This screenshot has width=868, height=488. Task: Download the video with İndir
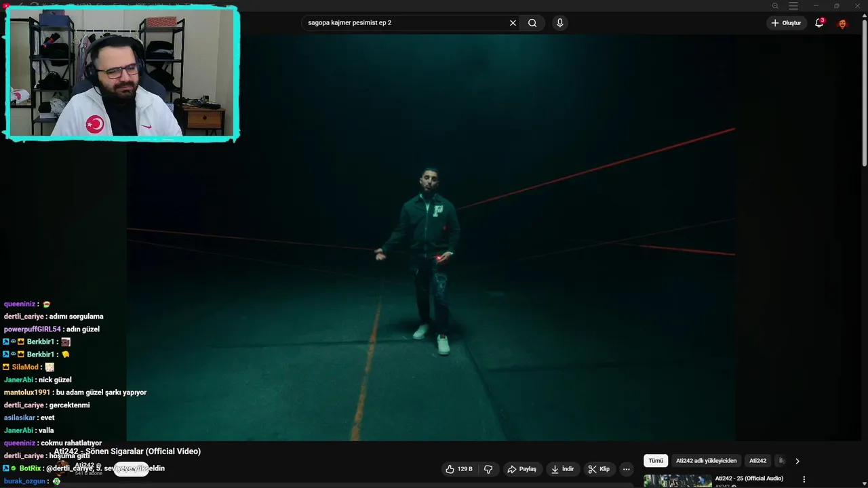pos(562,469)
